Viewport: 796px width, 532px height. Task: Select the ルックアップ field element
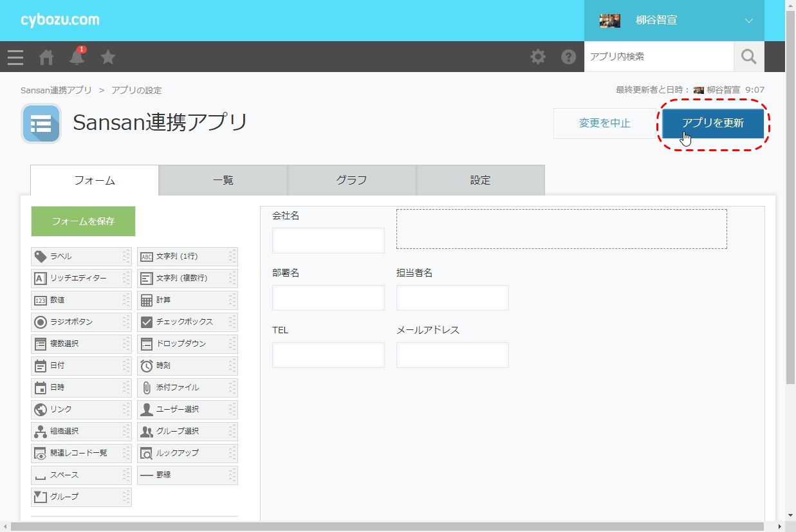(x=187, y=454)
